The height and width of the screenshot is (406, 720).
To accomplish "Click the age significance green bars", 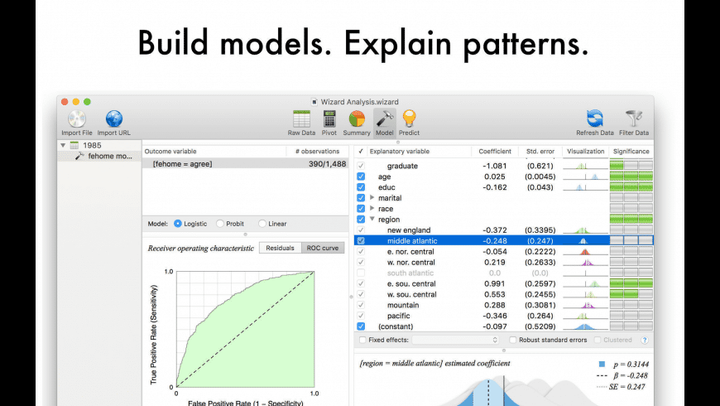I will pyautogui.click(x=631, y=176).
